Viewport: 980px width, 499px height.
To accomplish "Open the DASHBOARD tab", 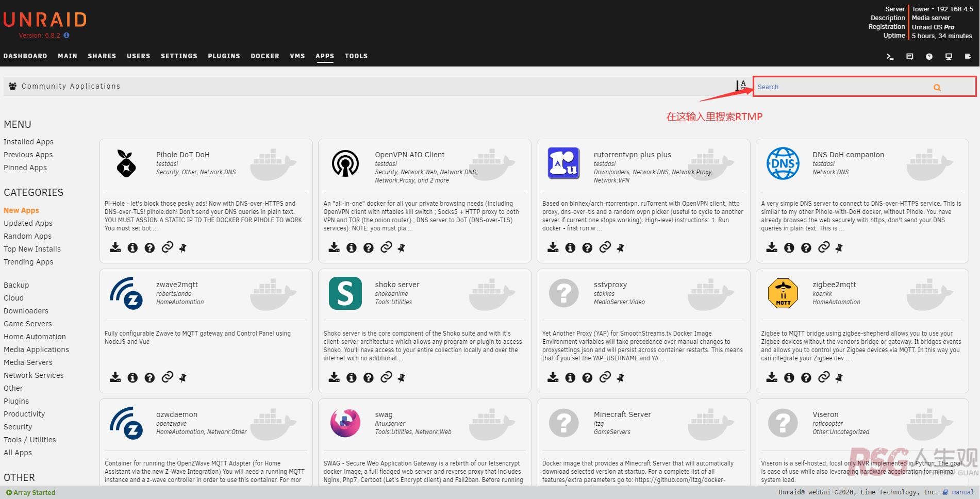I will [25, 56].
